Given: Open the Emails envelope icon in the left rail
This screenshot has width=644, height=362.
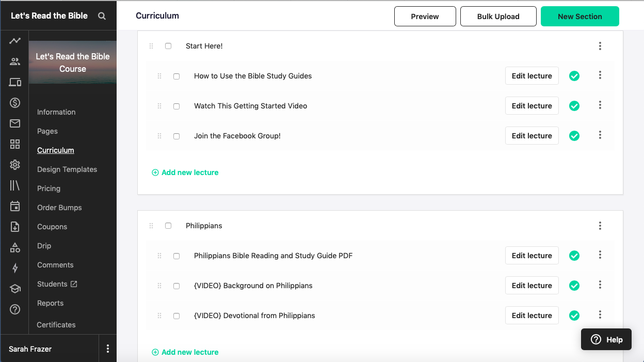Looking at the screenshot, I should (x=15, y=123).
